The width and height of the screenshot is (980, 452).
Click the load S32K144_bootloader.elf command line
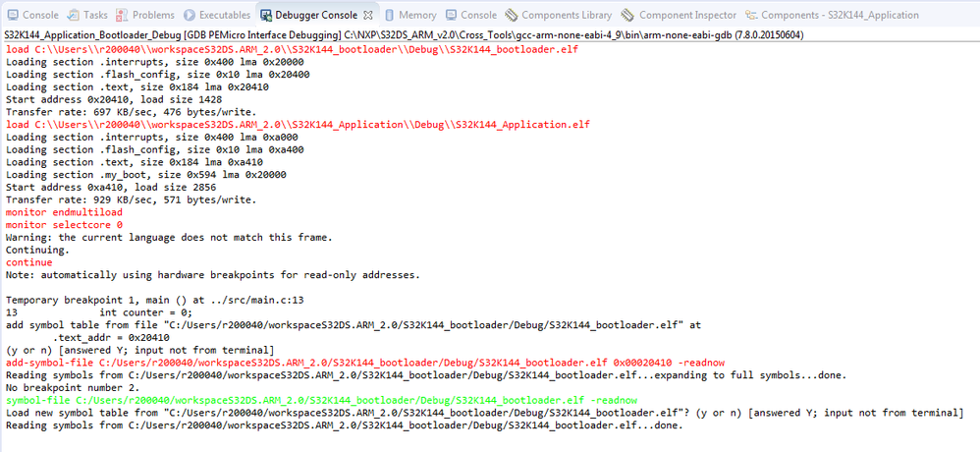pos(292,49)
